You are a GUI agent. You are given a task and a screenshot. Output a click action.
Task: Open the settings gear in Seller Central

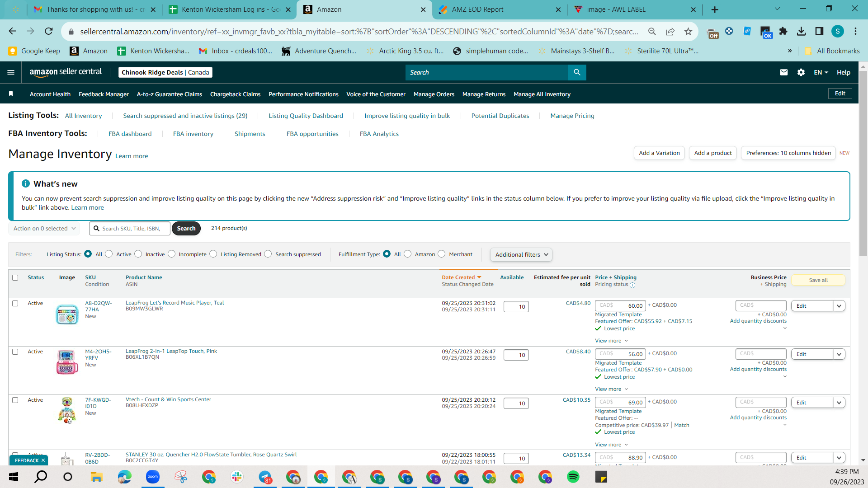tap(801, 72)
